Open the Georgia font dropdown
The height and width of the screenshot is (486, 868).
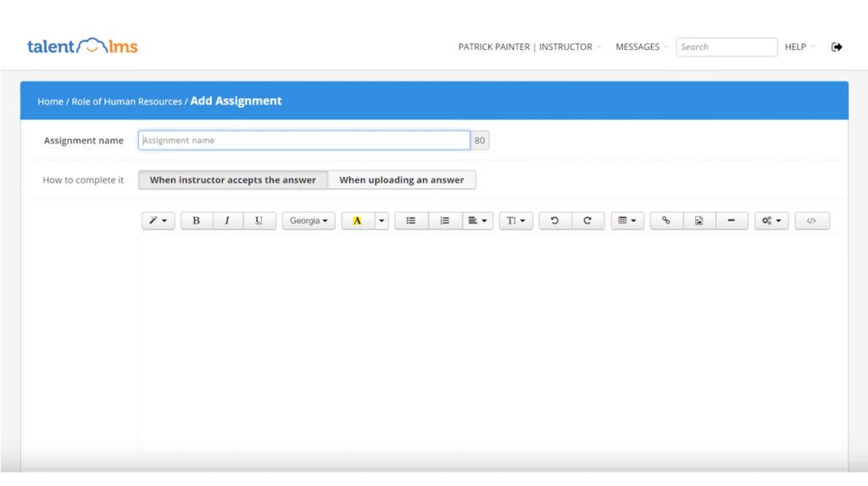click(309, 221)
